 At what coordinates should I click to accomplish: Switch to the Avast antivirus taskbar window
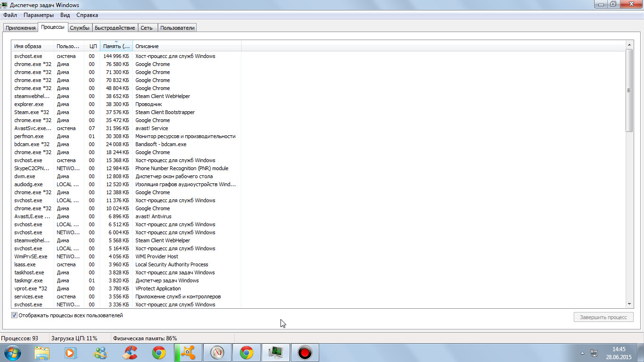(188, 353)
